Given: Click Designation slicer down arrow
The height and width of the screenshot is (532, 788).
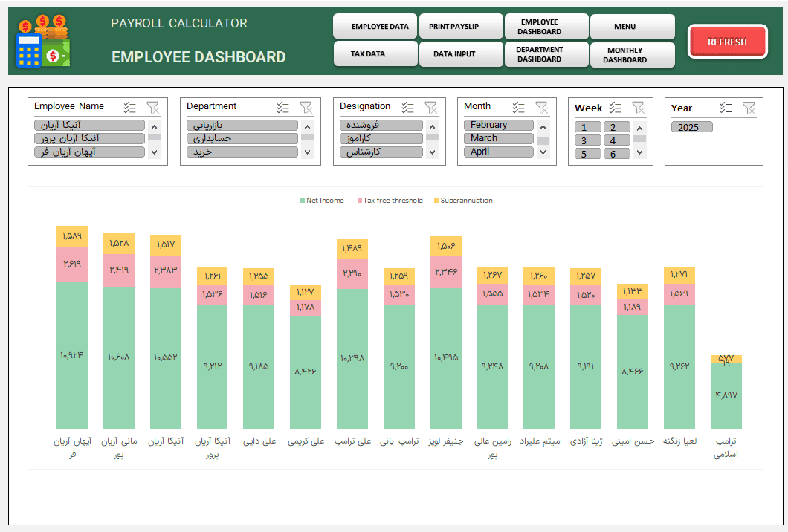Looking at the screenshot, I should pyautogui.click(x=432, y=152).
